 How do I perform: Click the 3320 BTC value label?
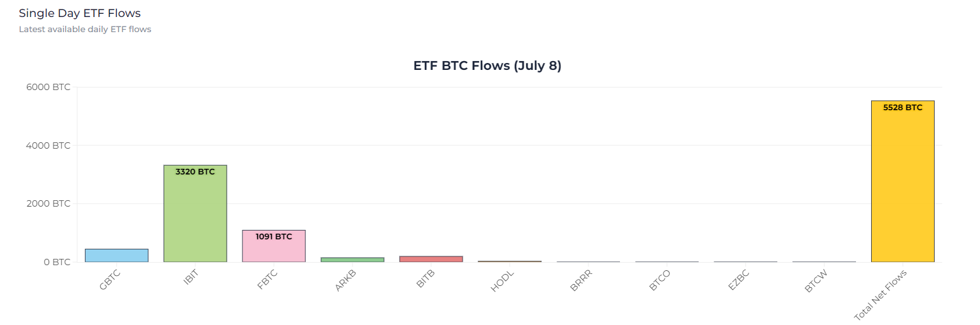coord(195,172)
